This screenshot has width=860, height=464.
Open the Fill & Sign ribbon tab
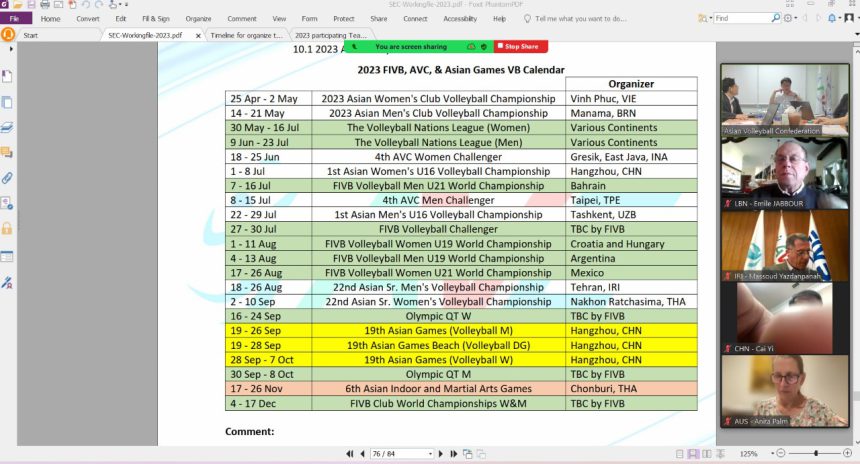[156, 19]
